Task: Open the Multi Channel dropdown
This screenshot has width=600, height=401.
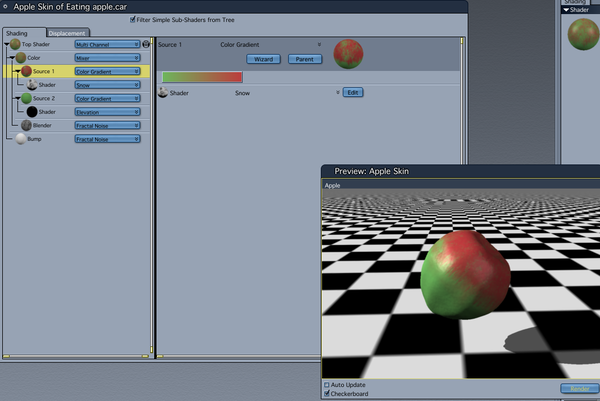Action: tap(108, 44)
